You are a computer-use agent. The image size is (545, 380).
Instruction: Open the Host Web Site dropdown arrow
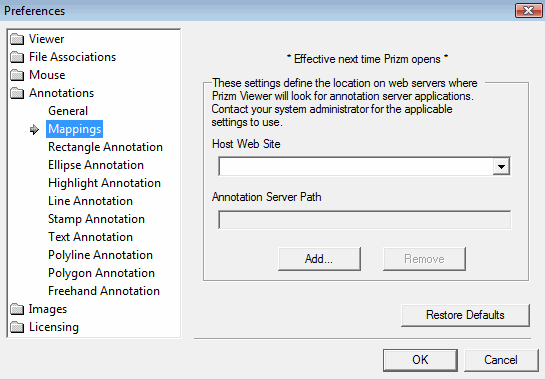(501, 166)
